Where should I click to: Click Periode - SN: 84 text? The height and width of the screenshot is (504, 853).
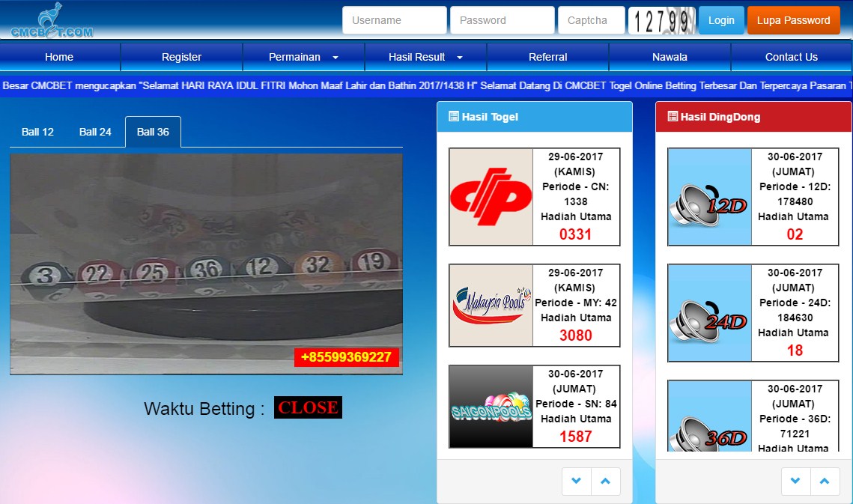point(576,404)
